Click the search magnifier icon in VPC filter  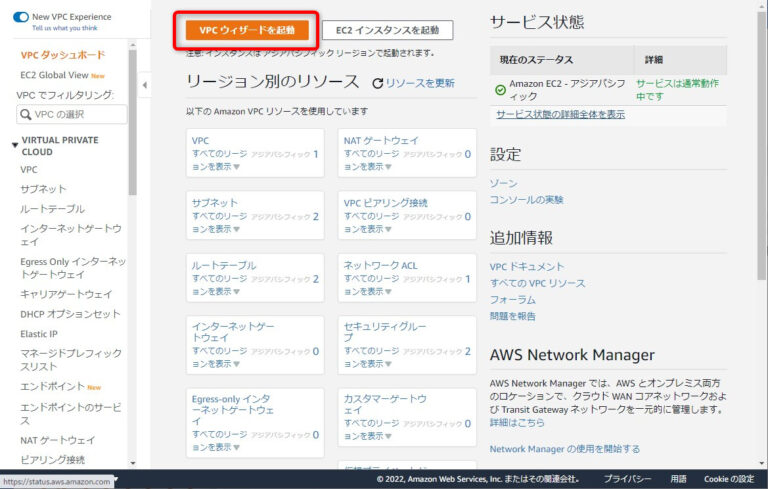[25, 114]
